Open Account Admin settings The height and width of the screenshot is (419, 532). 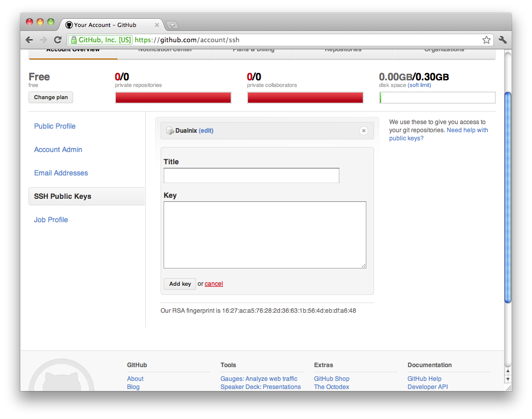[58, 149]
